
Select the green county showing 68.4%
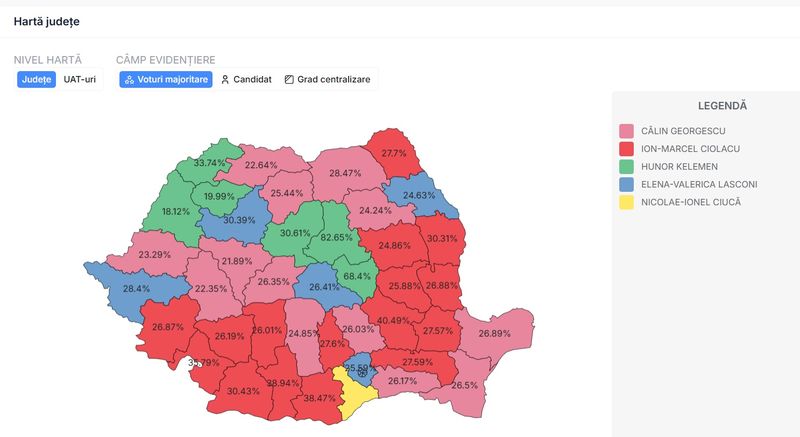click(357, 277)
